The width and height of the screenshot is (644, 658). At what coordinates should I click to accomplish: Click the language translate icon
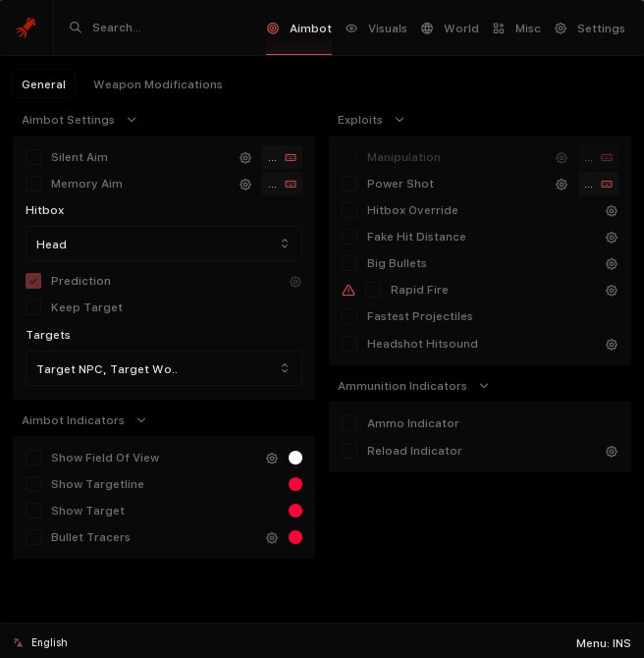coord(18,642)
